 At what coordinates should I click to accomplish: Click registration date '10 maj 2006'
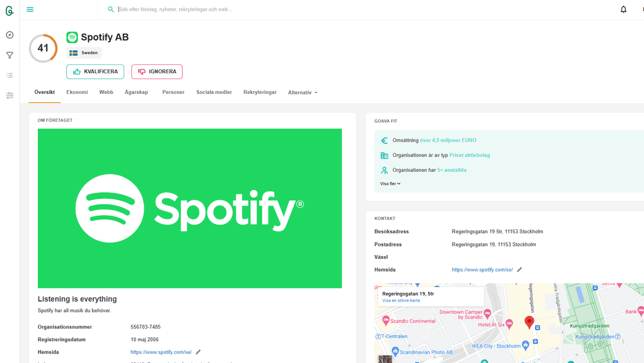click(x=144, y=340)
